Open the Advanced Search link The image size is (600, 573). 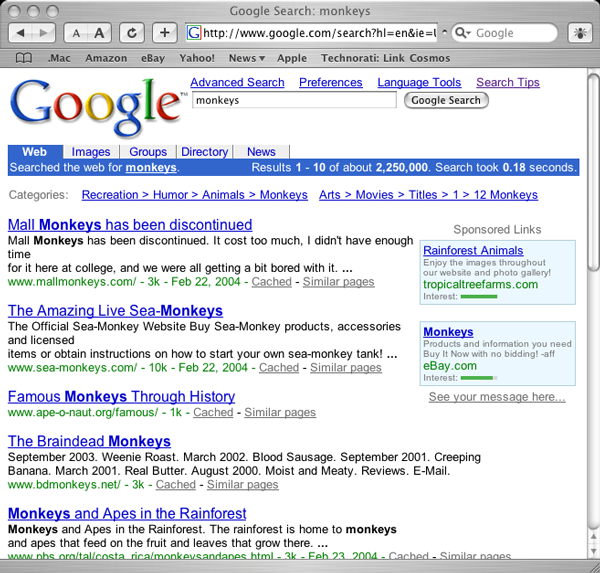[237, 82]
